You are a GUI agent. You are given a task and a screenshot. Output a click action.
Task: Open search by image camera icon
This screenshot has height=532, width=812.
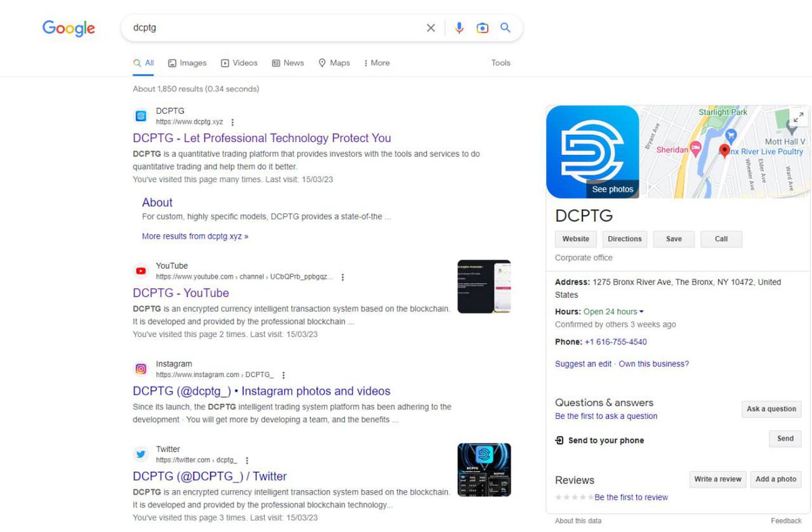[482, 28]
